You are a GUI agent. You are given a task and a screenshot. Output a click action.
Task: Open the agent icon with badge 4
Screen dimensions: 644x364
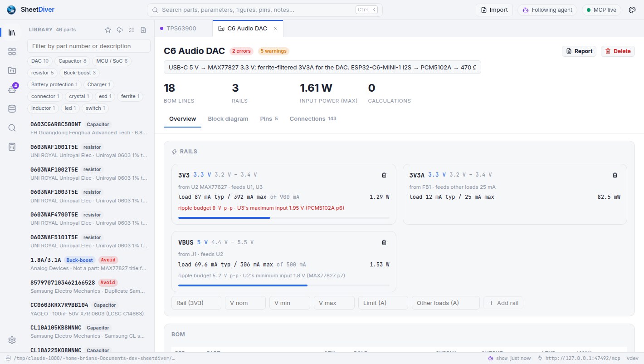pyautogui.click(x=12, y=89)
